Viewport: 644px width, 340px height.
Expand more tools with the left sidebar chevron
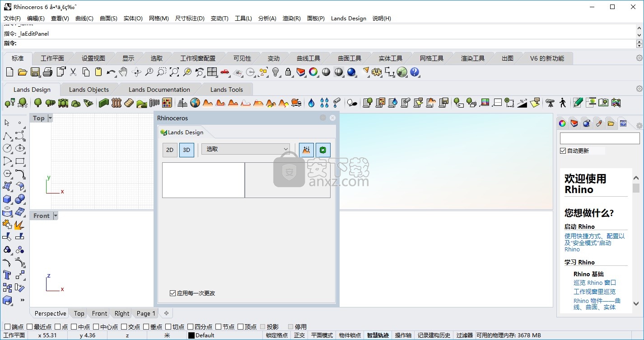[22, 300]
